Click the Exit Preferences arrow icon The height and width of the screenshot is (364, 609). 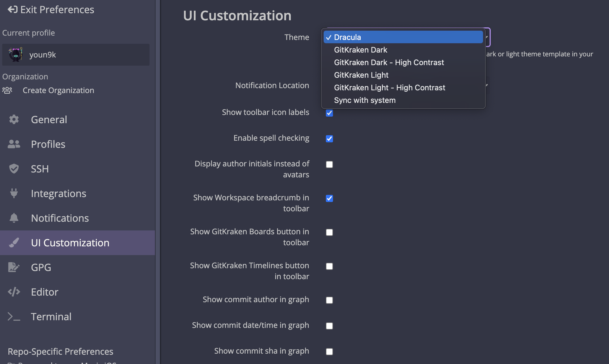pos(13,10)
